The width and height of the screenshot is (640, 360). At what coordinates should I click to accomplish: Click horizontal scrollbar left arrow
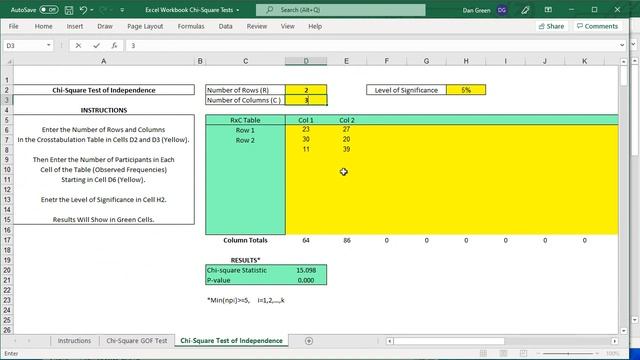390,341
